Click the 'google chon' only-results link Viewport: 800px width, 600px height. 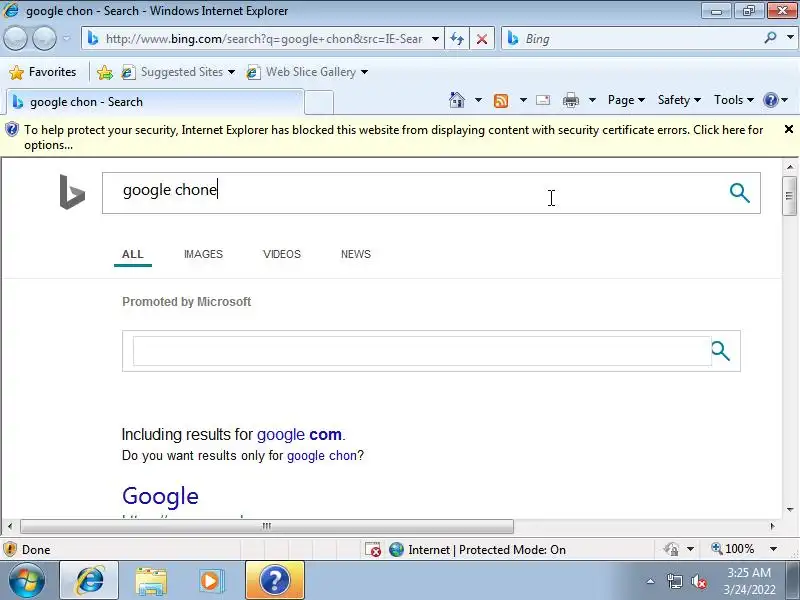click(x=321, y=456)
